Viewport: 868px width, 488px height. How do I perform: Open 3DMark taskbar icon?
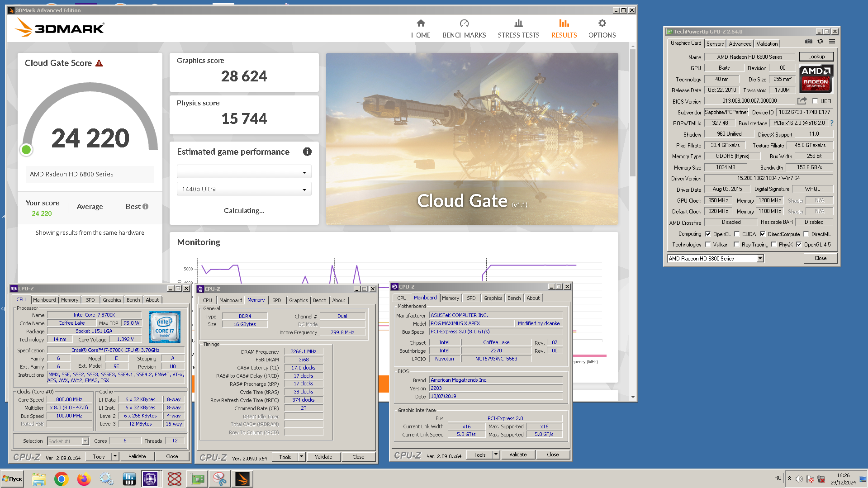click(242, 479)
